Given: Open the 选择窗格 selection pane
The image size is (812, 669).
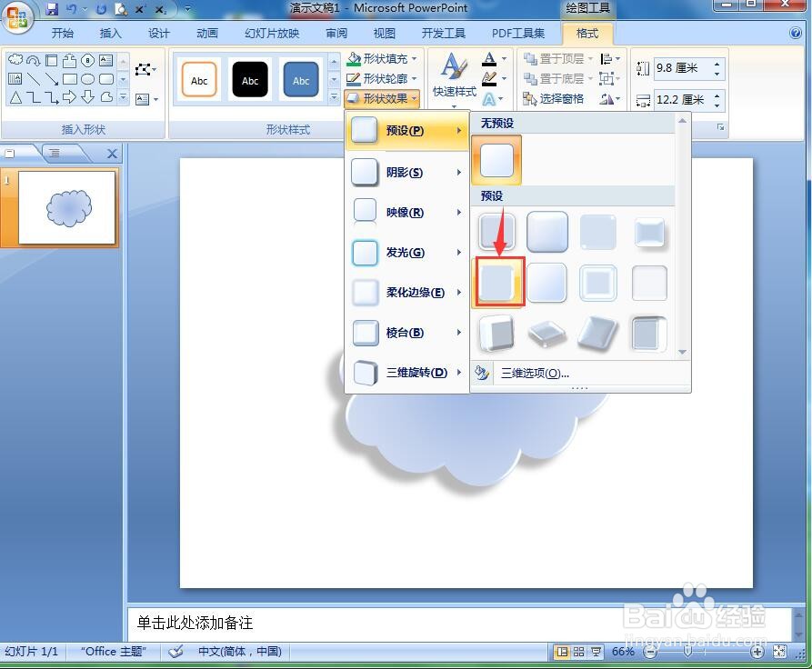Looking at the screenshot, I should click(553, 98).
